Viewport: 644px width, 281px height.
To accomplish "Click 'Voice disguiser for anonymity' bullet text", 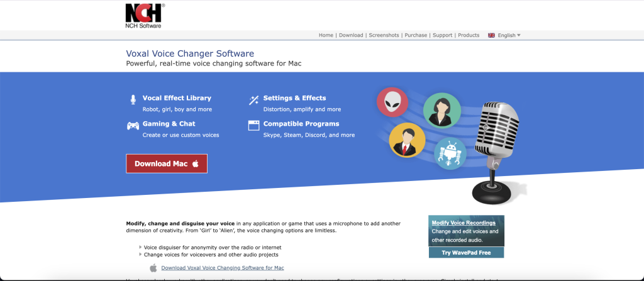I will tap(213, 248).
